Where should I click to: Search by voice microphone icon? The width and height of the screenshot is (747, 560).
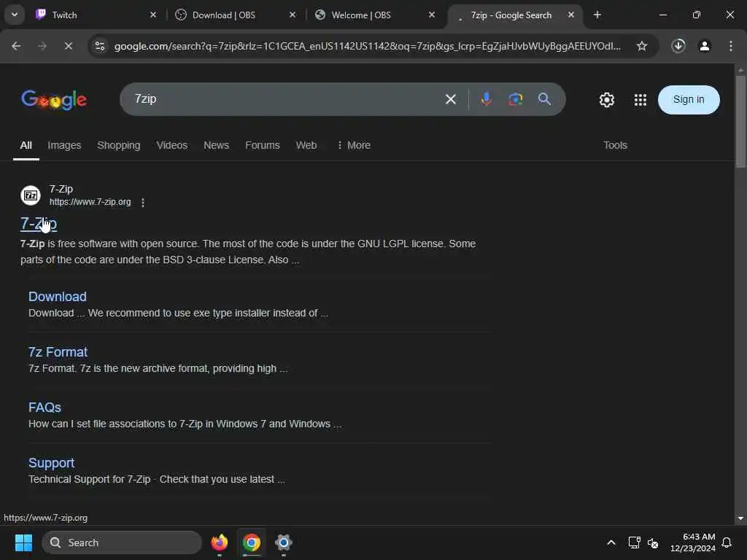(486, 99)
